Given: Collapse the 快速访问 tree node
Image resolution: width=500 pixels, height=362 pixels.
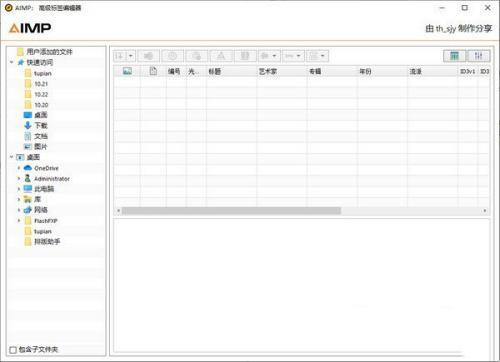Looking at the screenshot, I should click(x=12, y=62).
